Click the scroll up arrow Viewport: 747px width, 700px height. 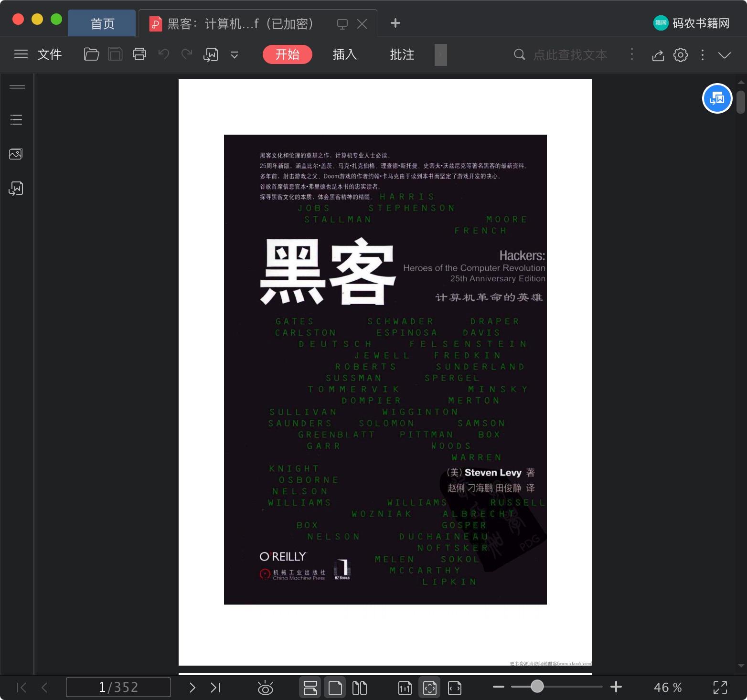(741, 83)
